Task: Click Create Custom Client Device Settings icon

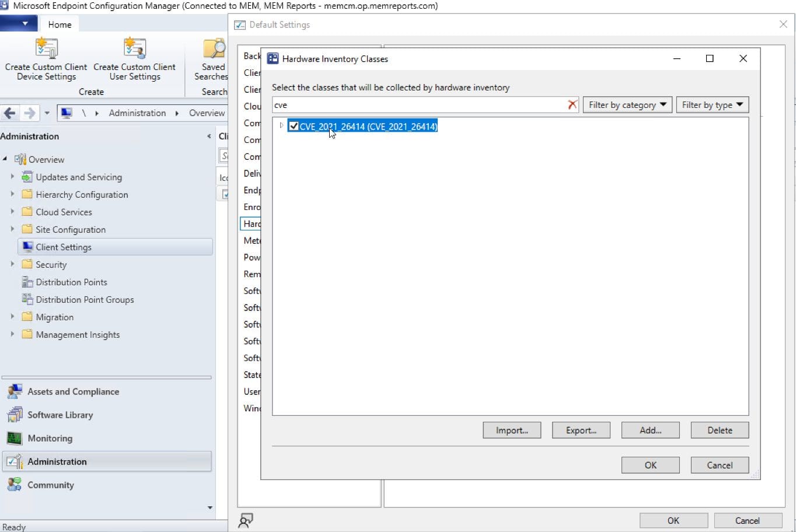Action: (x=46, y=48)
